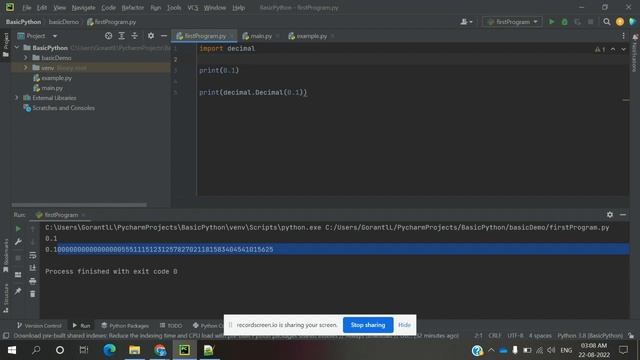This screenshot has width=640, height=360.
Task: Toggle read-only lock icon in status bar
Action: pos(631,336)
